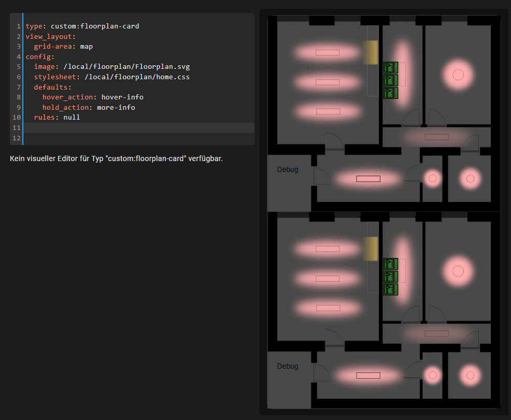Toggle third oval light in upper floorplan's big room

click(328, 111)
